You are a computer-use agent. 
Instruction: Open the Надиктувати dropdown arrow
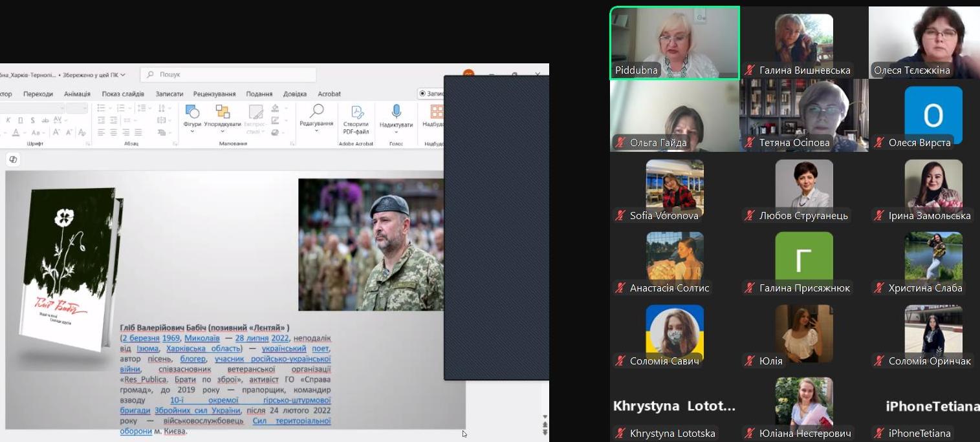[x=395, y=132]
